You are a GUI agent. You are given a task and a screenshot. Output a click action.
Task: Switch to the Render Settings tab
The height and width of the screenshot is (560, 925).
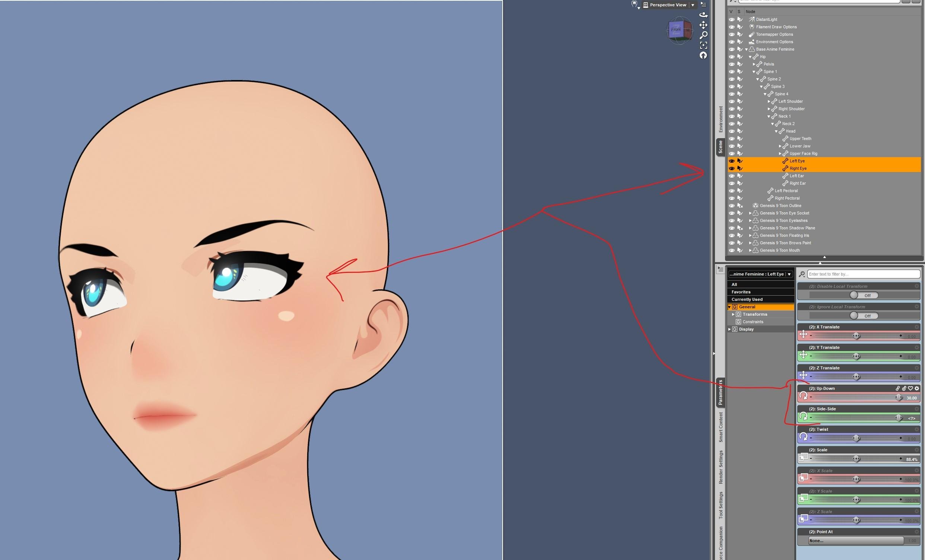pyautogui.click(x=721, y=467)
